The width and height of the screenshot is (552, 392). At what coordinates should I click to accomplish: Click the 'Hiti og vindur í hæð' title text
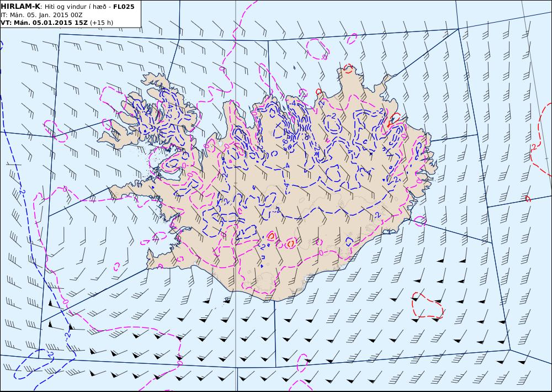point(75,7)
